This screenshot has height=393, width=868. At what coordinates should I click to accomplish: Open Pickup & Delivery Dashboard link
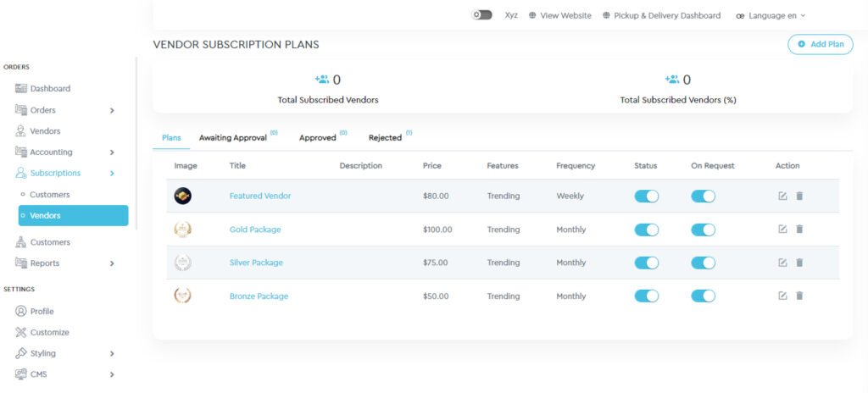(661, 15)
